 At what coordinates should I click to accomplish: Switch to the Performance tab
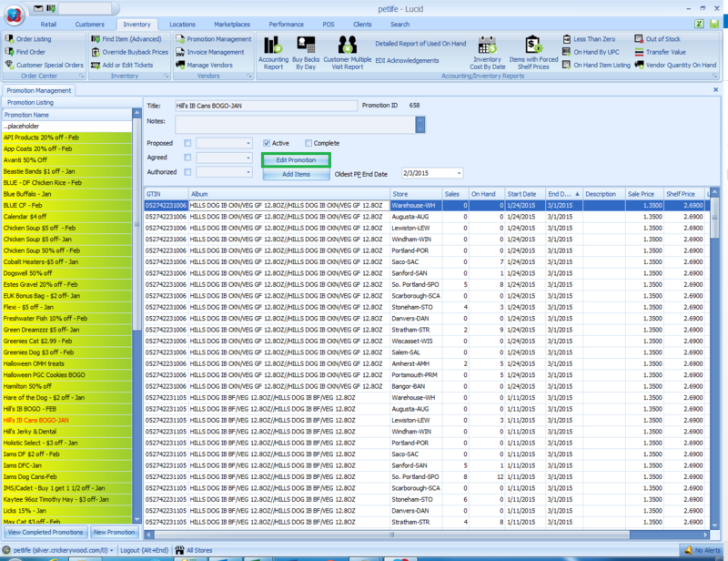click(286, 25)
